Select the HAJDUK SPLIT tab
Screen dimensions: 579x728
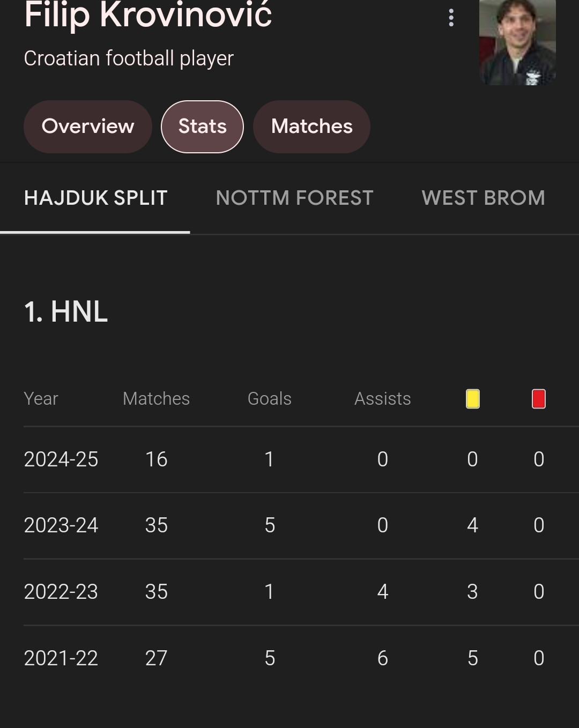pyautogui.click(x=95, y=198)
